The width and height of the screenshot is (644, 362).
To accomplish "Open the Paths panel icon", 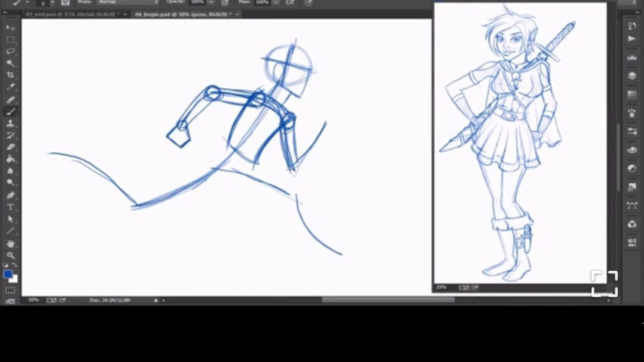I will coord(632,206).
